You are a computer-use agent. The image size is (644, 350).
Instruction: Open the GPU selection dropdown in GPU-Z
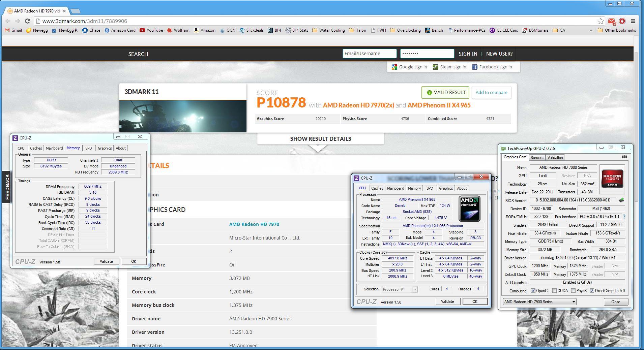[x=539, y=302]
